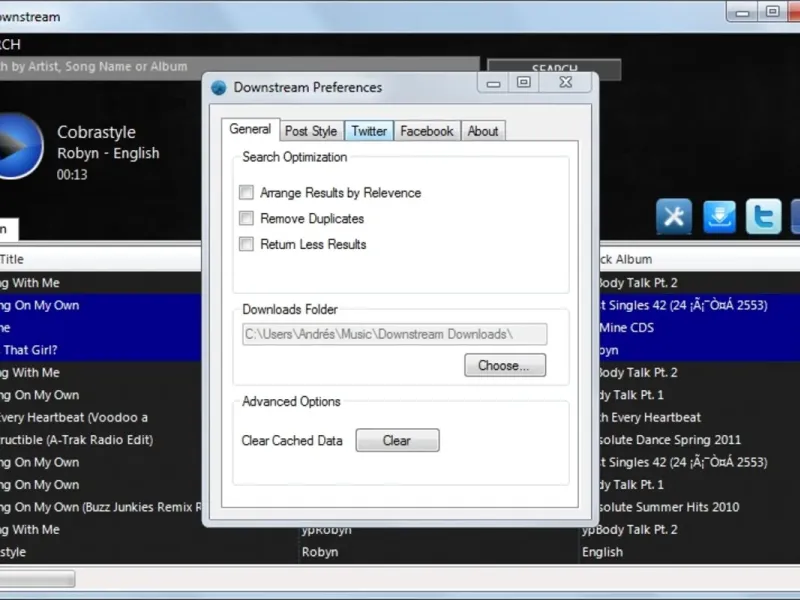The height and width of the screenshot is (600, 800).
Task: Switch to the General tab
Action: pos(250,130)
